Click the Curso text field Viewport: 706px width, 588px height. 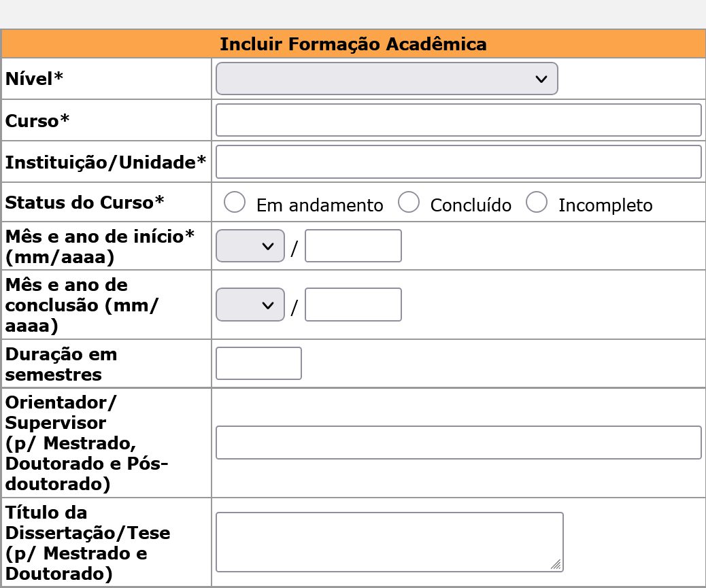click(458, 120)
